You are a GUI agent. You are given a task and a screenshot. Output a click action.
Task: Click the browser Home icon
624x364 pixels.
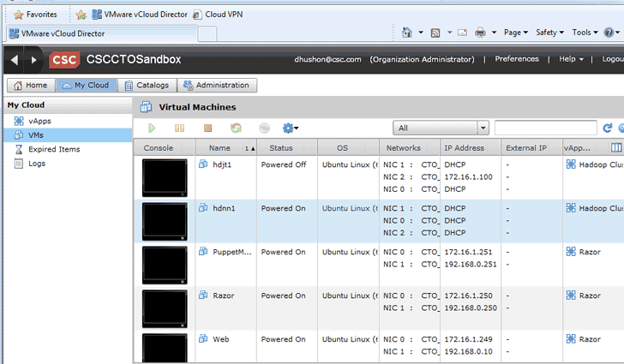[406, 33]
